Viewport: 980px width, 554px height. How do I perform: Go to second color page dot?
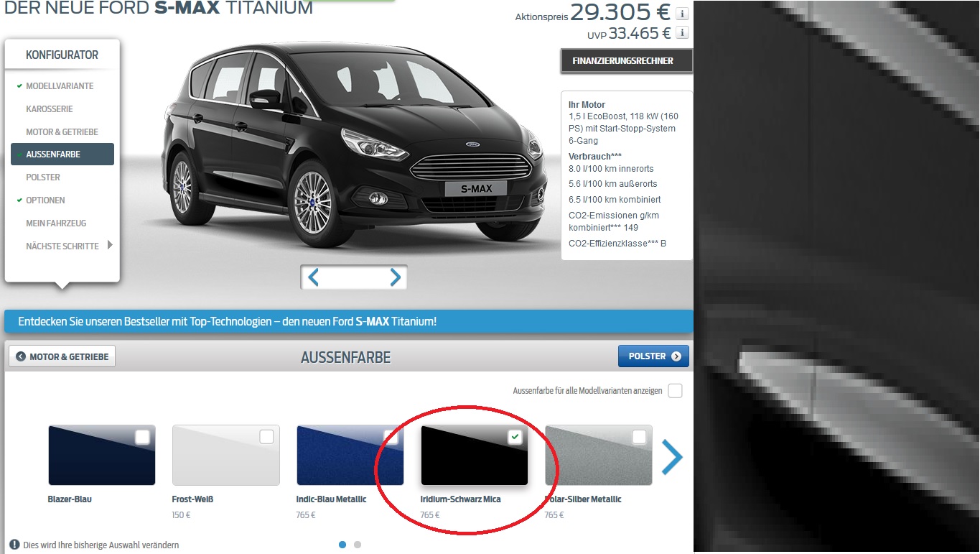pyautogui.click(x=358, y=545)
